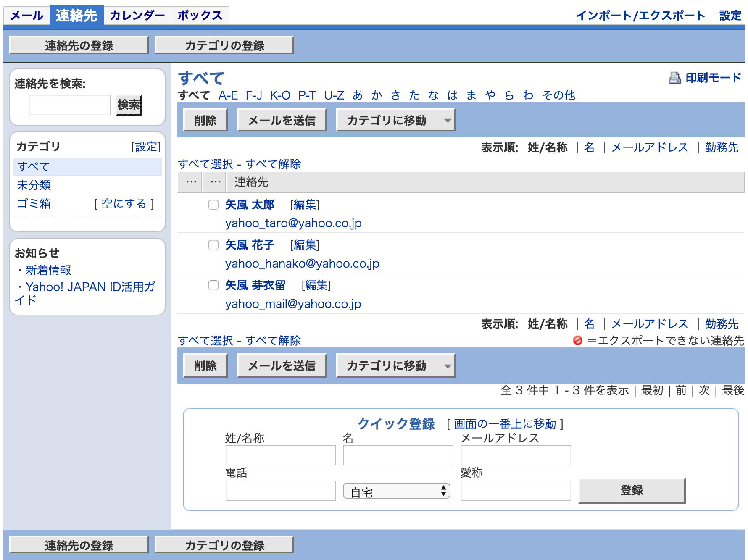Open top カテゴリに移動 dropdown
Screen dimensions: 748x560
tap(395, 120)
